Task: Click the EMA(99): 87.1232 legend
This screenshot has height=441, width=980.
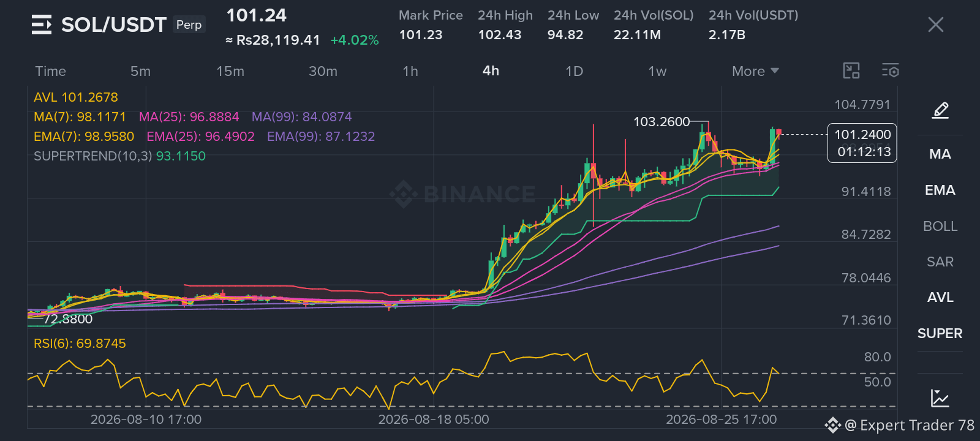Action: [x=321, y=137]
